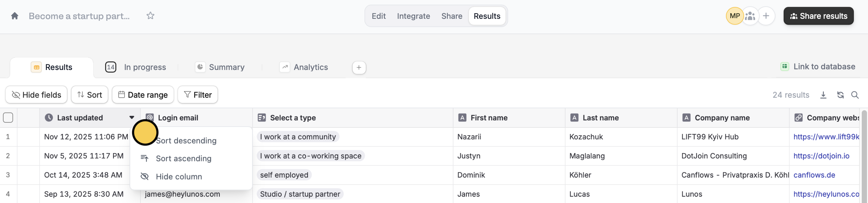Open the results search icon
The height and width of the screenshot is (203, 868).
[x=855, y=95]
